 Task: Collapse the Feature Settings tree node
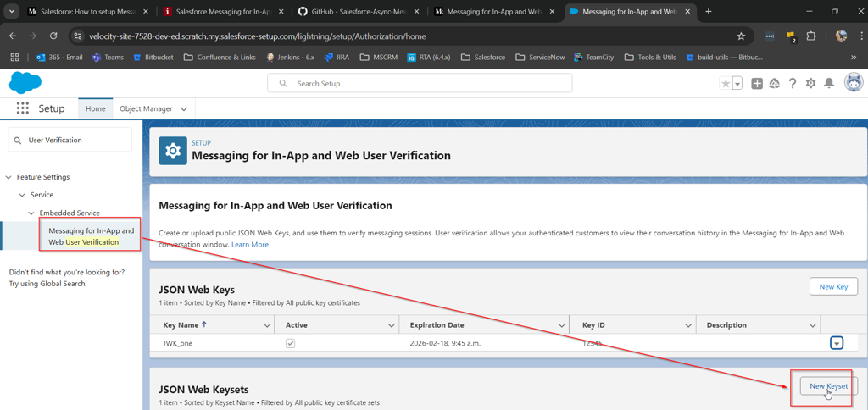[8, 177]
